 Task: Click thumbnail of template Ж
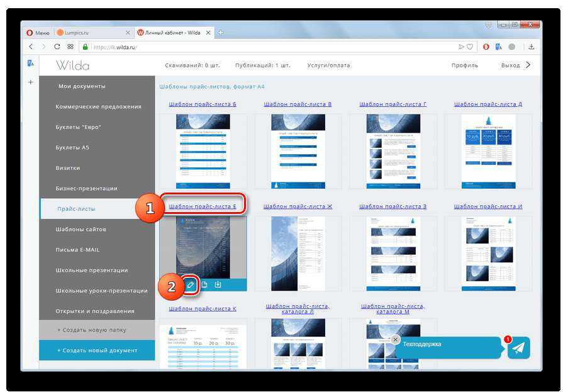click(x=298, y=254)
